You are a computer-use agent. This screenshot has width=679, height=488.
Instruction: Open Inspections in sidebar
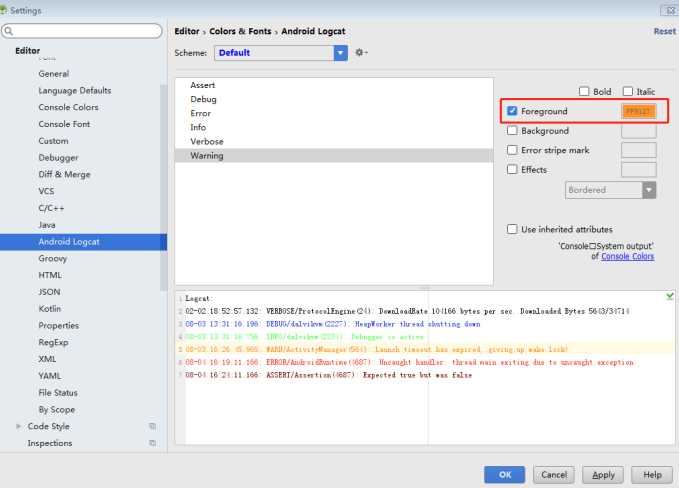tap(50, 443)
